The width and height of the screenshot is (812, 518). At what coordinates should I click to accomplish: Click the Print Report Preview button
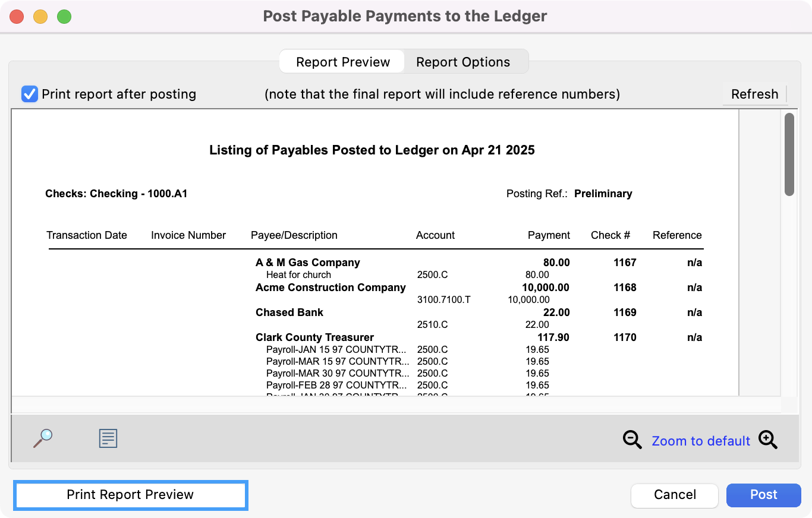click(130, 495)
